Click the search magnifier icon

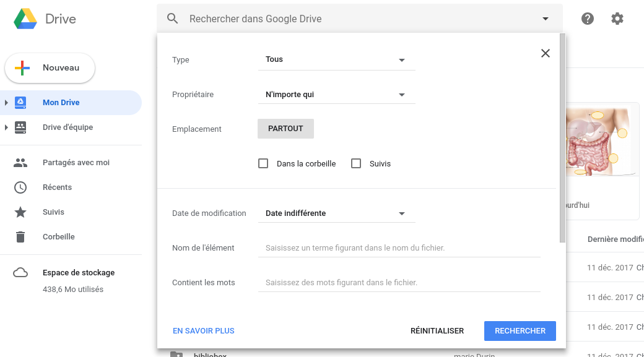point(172,18)
